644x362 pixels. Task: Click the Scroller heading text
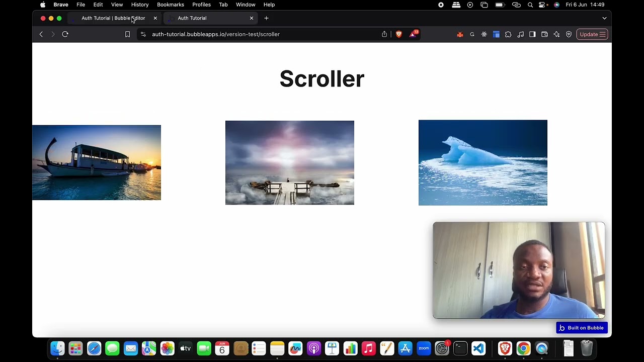[x=322, y=79]
